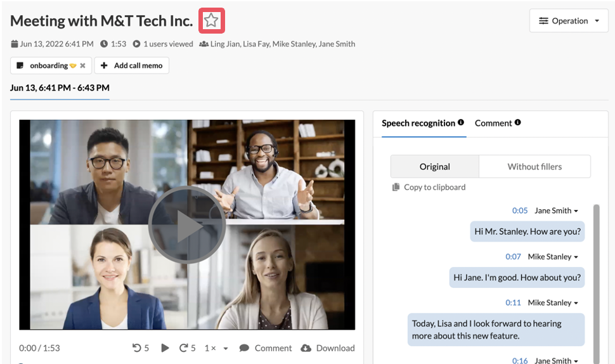Remove the onboarding memo tag
This screenshot has height=364, width=615.
coord(82,65)
